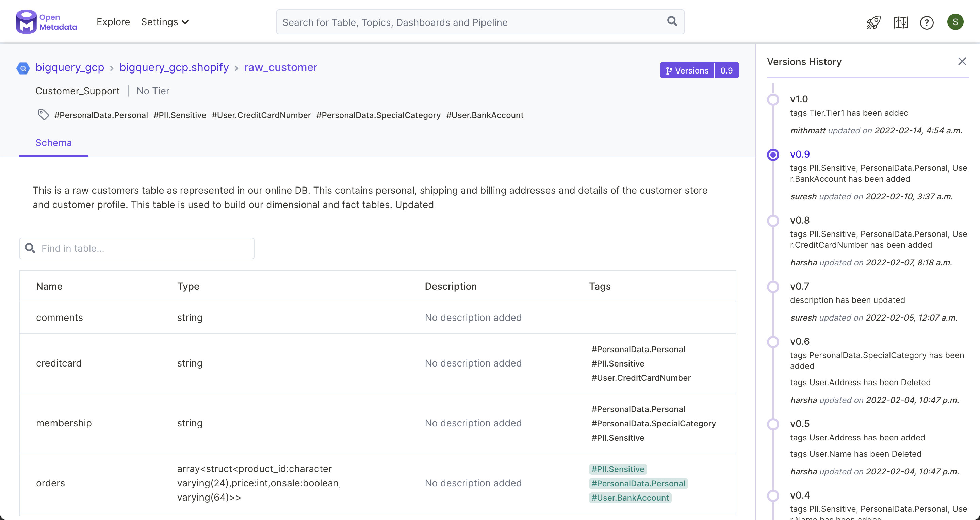Open the map tour icon
Image resolution: width=980 pixels, height=520 pixels.
(x=900, y=22)
